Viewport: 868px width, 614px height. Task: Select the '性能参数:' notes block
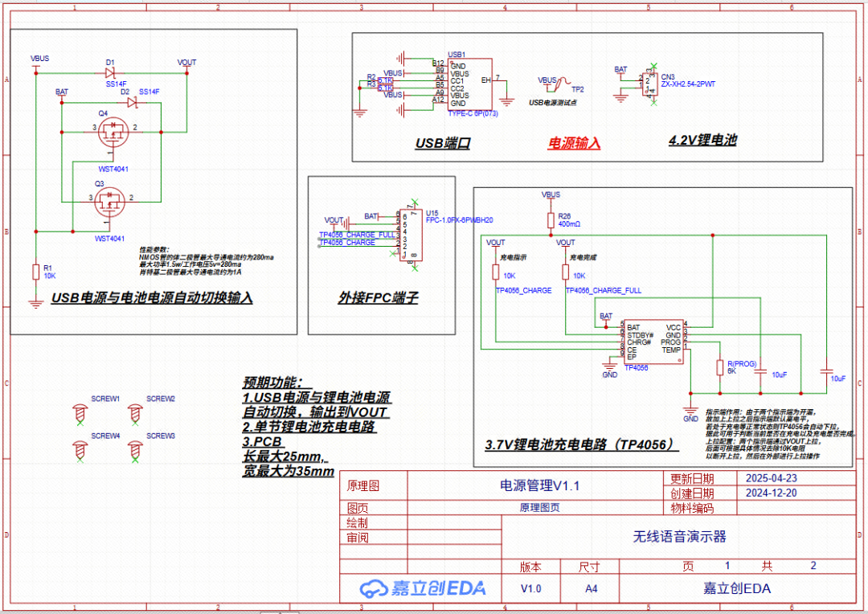[206, 260]
